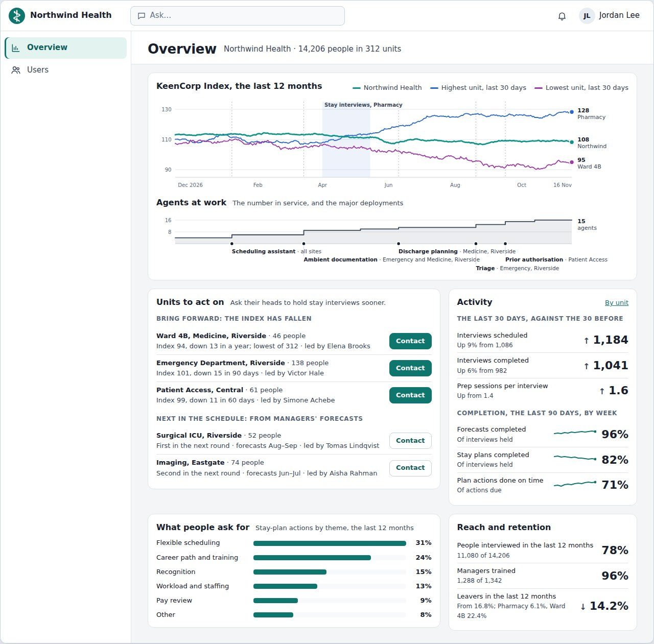
Task: Select the Highest unit, last 30 days legend entry
Action: click(x=478, y=88)
